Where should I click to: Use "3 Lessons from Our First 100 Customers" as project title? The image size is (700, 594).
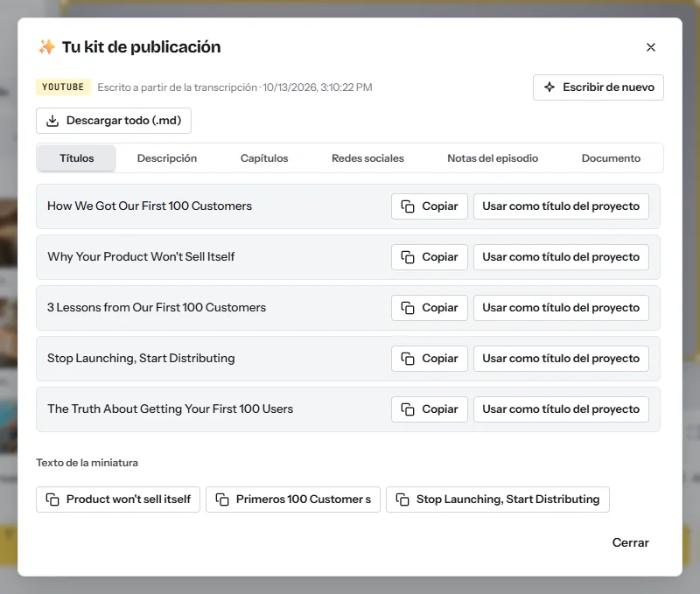561,308
